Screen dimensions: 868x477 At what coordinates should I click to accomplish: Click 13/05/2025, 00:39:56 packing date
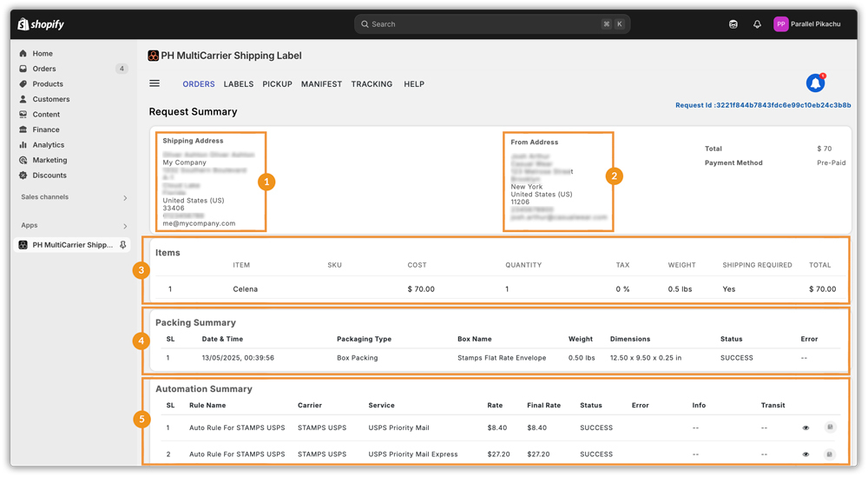pos(238,358)
